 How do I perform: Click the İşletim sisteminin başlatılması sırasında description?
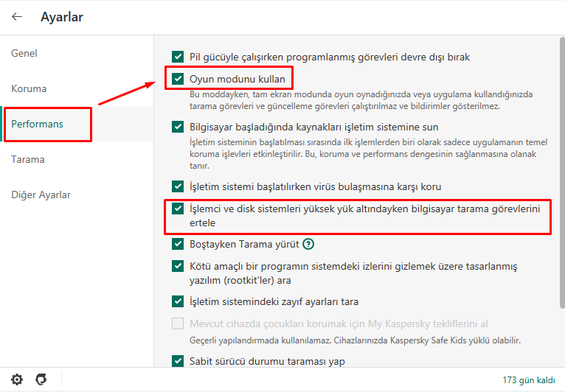pos(368,154)
